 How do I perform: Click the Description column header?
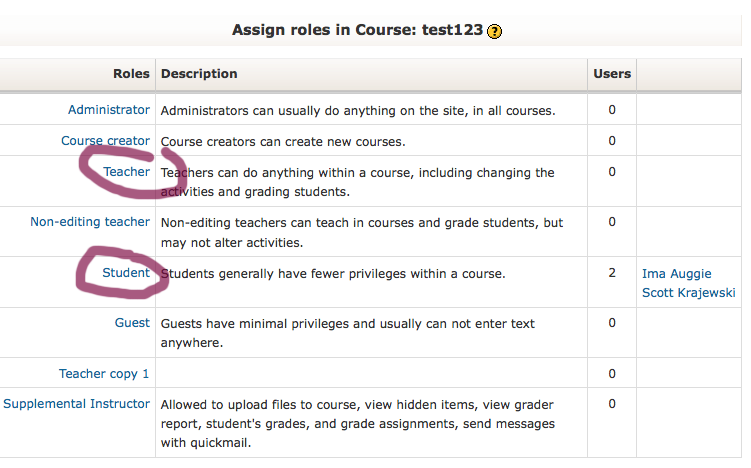pyautogui.click(x=199, y=74)
